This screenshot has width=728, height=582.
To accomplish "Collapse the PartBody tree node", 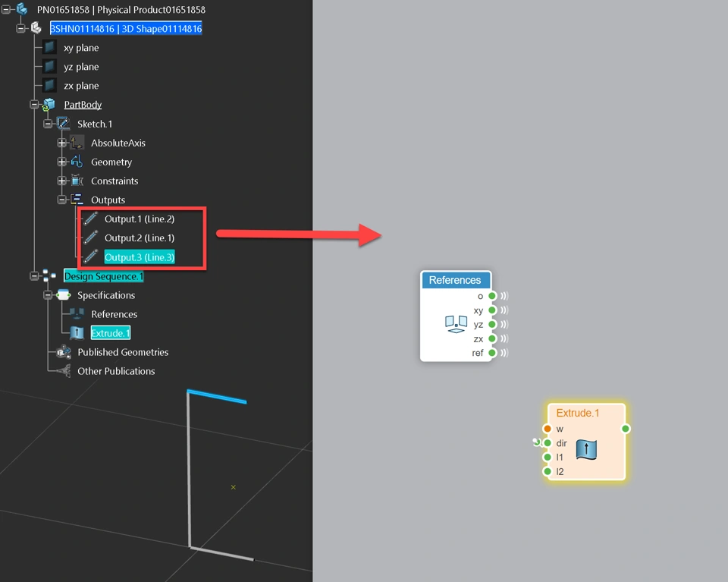I will tap(34, 105).
